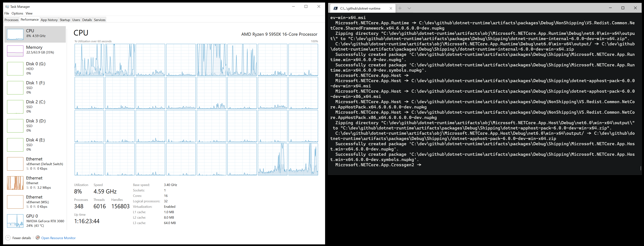Open the terminal profile dropdown chevron

pos(409,8)
